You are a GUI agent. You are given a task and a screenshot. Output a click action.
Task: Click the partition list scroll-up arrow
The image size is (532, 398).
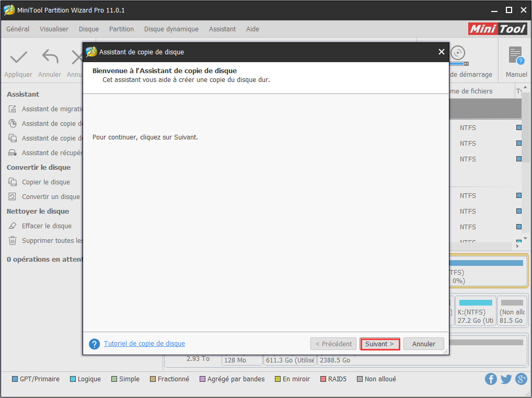pos(525,87)
